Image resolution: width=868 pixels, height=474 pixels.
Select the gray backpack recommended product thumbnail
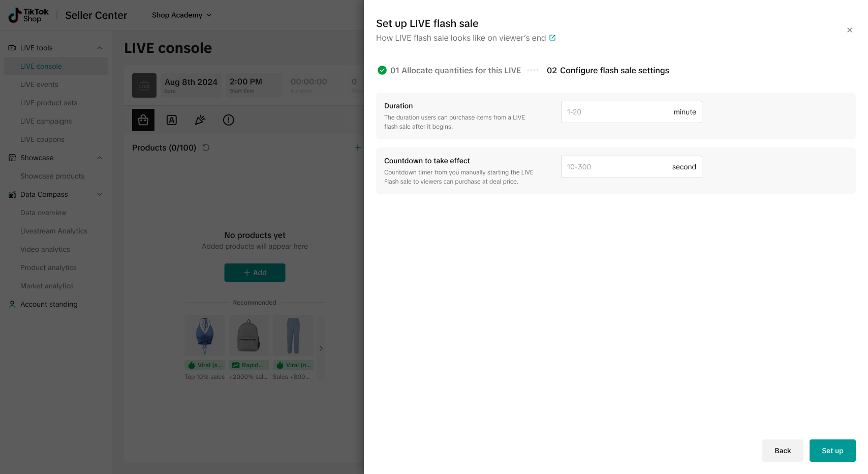click(x=249, y=336)
